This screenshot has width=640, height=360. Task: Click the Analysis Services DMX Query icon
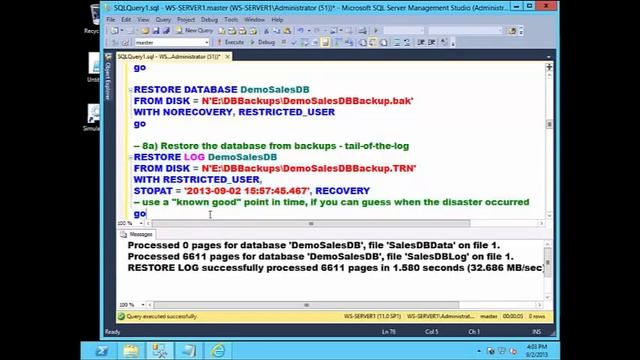click(243, 31)
